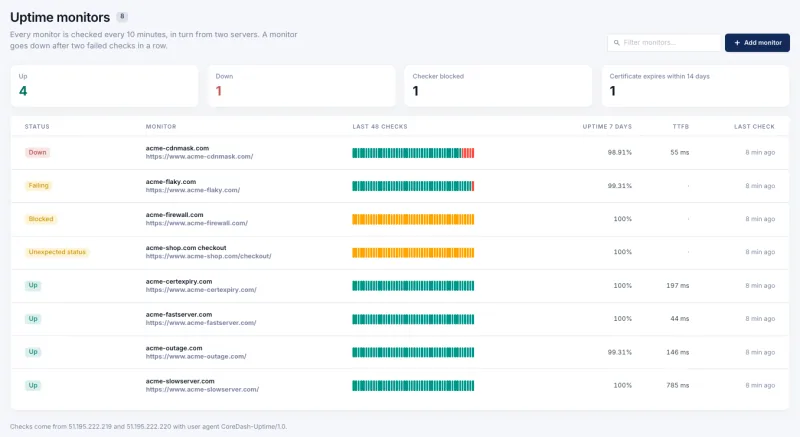800x437 pixels.
Task: Click the orange checks bar for acme-shop.com checkout
Action: pos(413,252)
